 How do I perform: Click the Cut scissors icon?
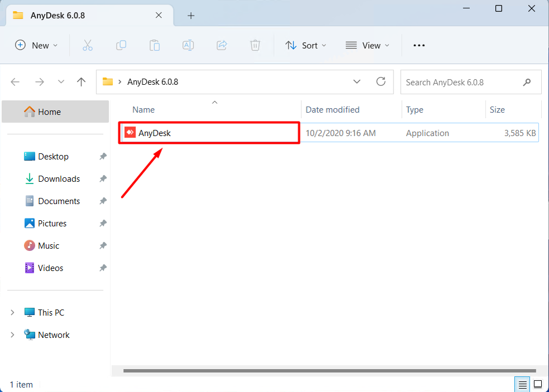(x=88, y=46)
